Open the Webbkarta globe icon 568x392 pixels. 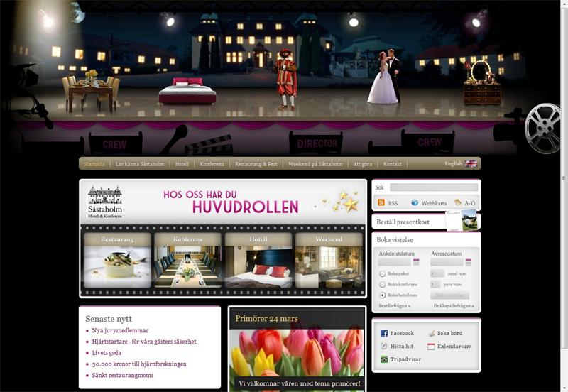pyautogui.click(x=415, y=203)
